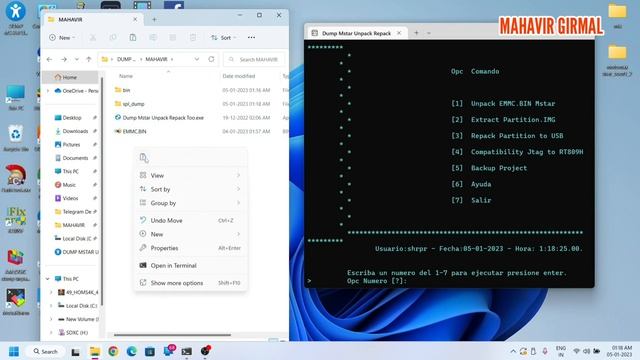Screen dimensions: 640x360
Task: Show hidden system tray icons chevron
Action: 513,351
